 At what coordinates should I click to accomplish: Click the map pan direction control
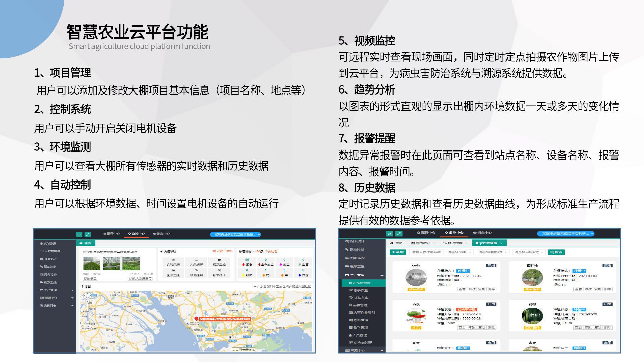[x=87, y=296]
